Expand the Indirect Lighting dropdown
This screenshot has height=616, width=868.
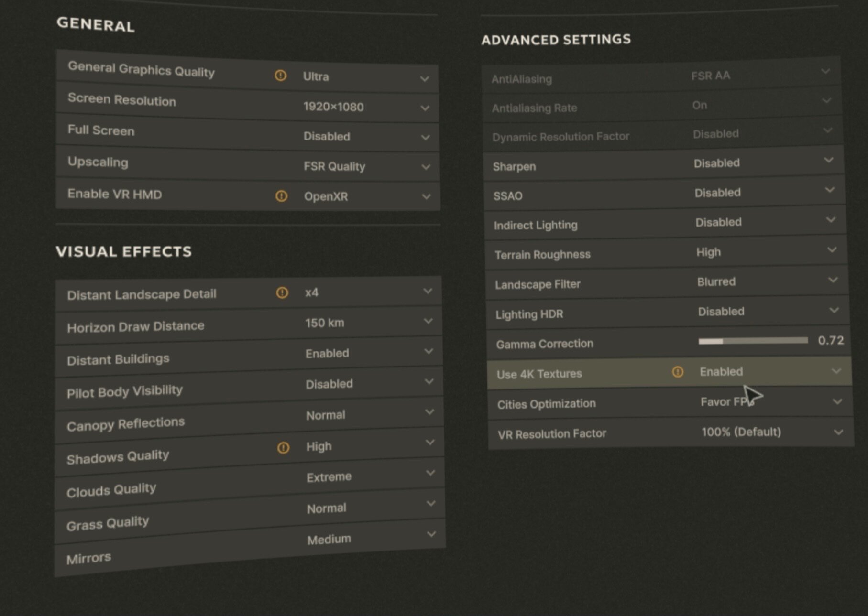(x=766, y=222)
